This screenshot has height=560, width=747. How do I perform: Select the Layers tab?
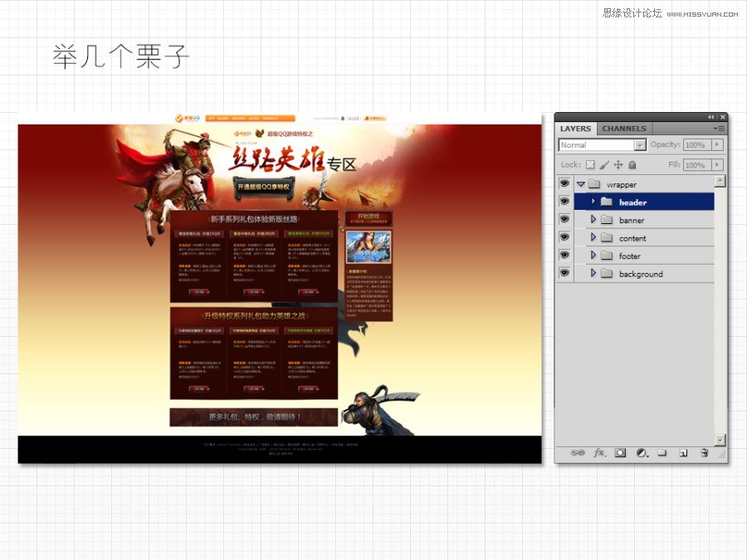coord(575,129)
